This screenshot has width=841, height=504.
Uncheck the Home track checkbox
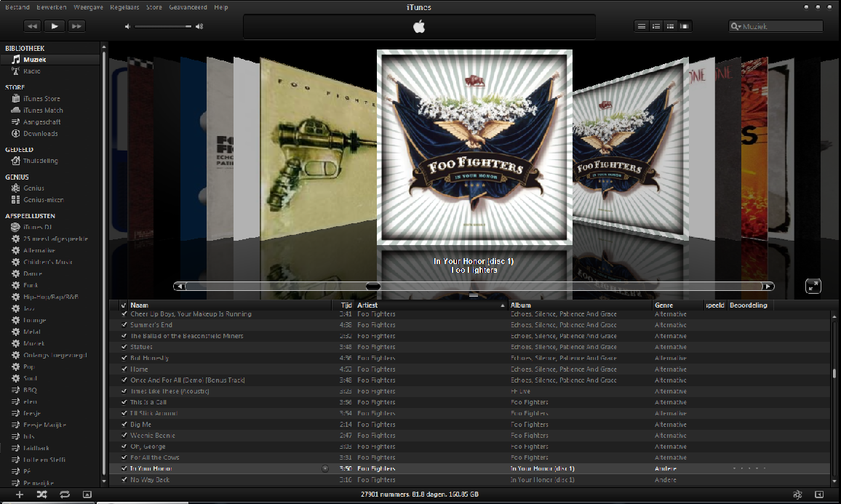point(124,369)
